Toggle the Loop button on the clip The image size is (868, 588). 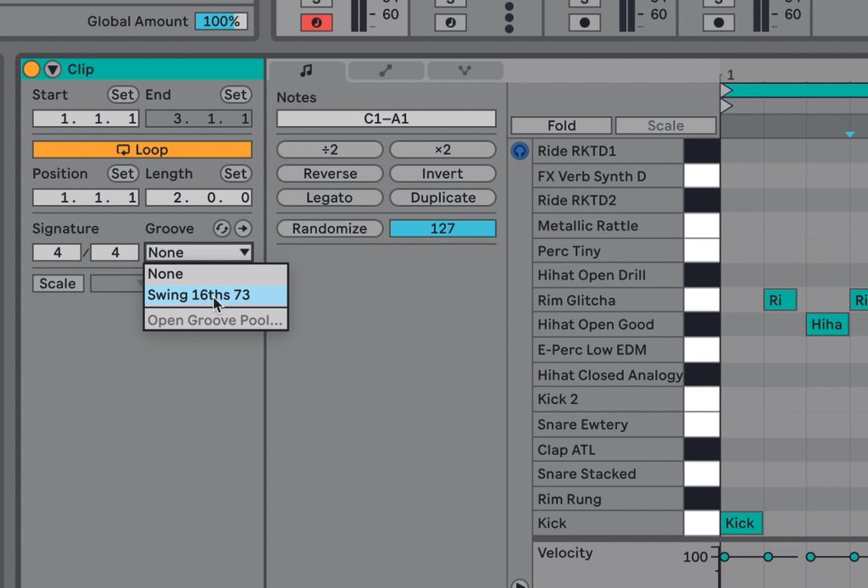coord(142,148)
